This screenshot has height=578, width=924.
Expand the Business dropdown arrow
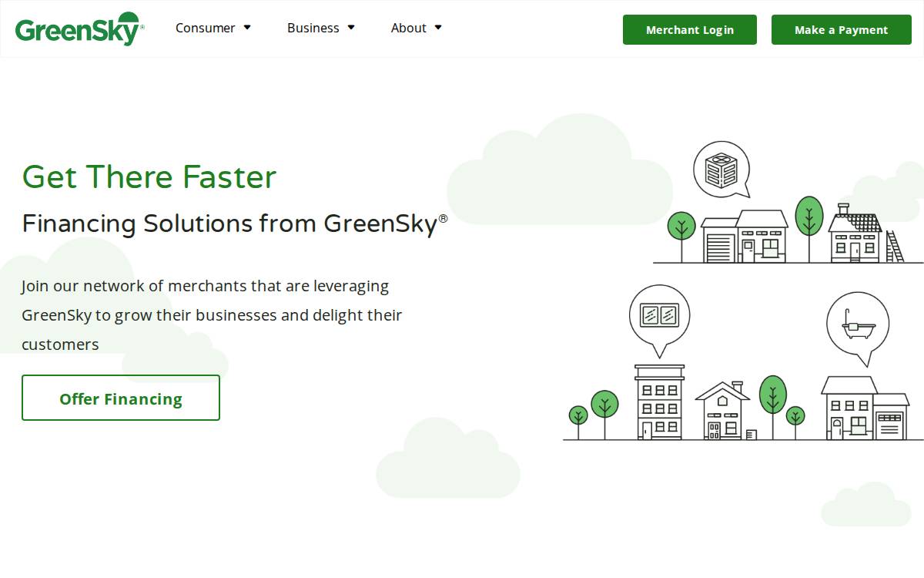pos(351,28)
